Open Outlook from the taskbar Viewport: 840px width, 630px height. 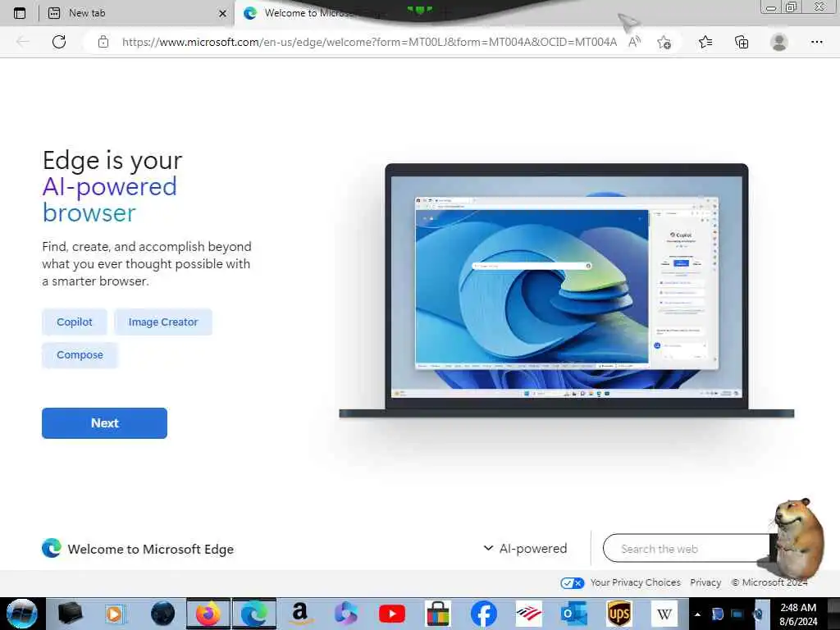click(573, 614)
